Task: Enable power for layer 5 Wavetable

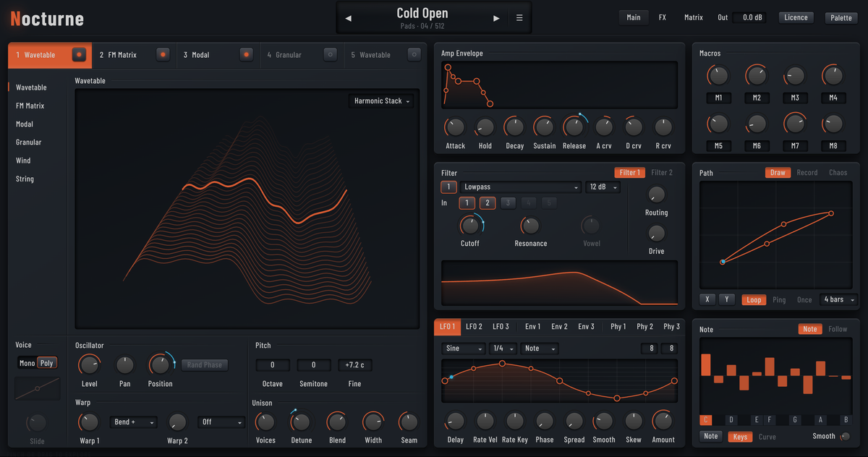Action: 414,54
